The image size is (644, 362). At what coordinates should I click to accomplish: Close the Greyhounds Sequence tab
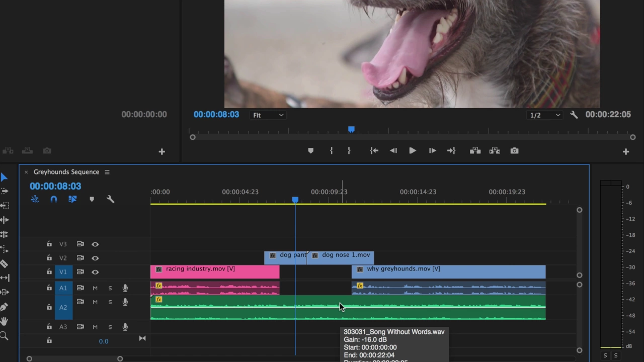pos(26,172)
